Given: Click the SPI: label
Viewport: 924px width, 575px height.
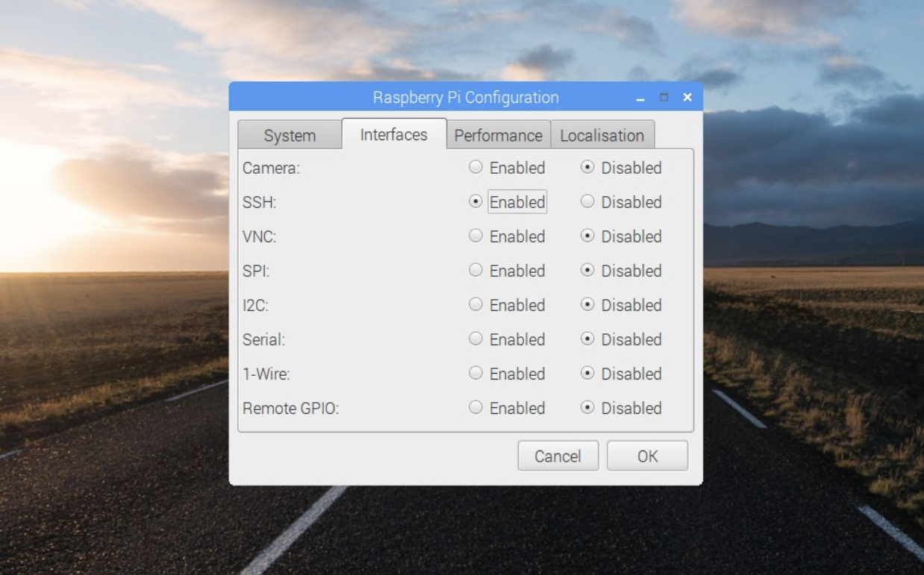Looking at the screenshot, I should 256,271.
